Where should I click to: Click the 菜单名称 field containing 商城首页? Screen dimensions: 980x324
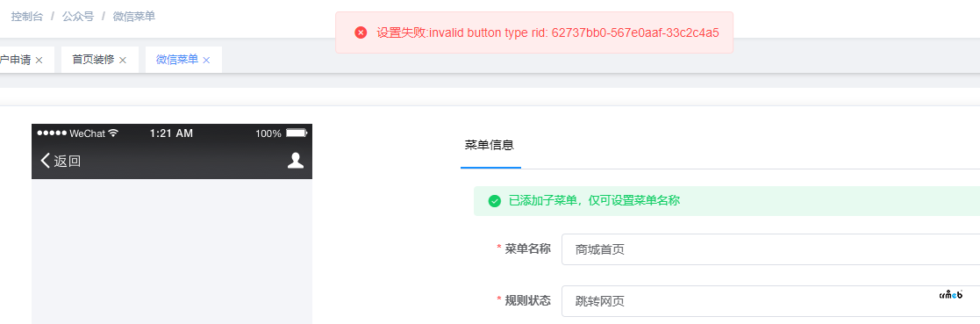(770, 249)
